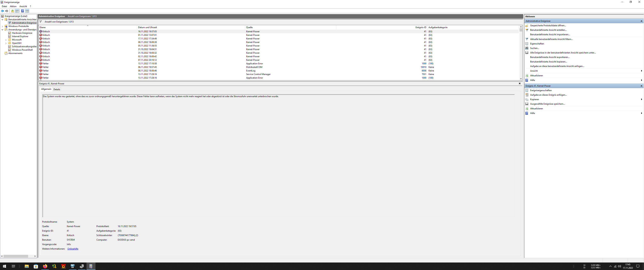Click the blue Back arrow in toolbar
644x270 pixels.
coord(2,11)
